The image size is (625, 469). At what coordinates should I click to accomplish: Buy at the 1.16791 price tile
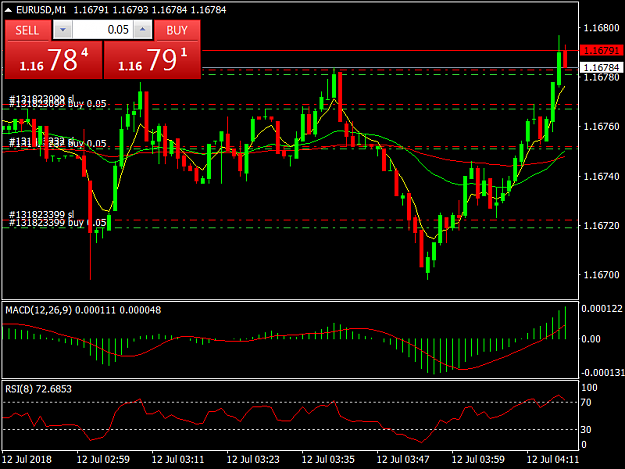point(152,60)
